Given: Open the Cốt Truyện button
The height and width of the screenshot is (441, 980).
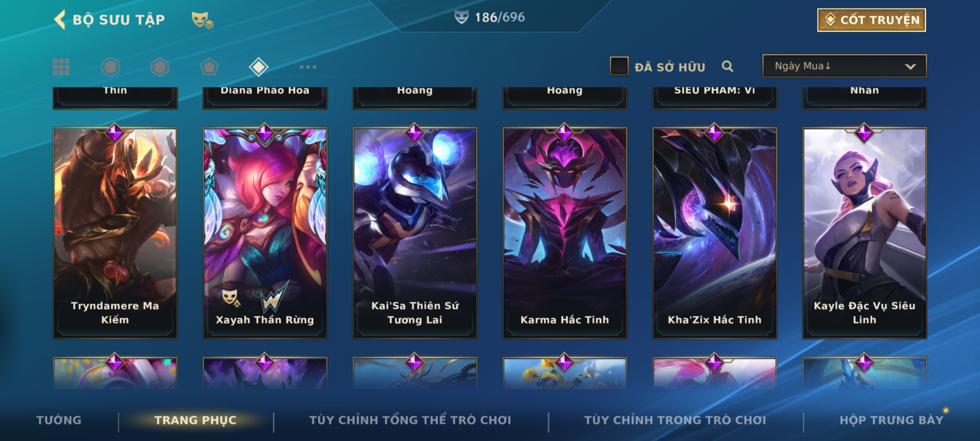Looking at the screenshot, I should coord(871,20).
